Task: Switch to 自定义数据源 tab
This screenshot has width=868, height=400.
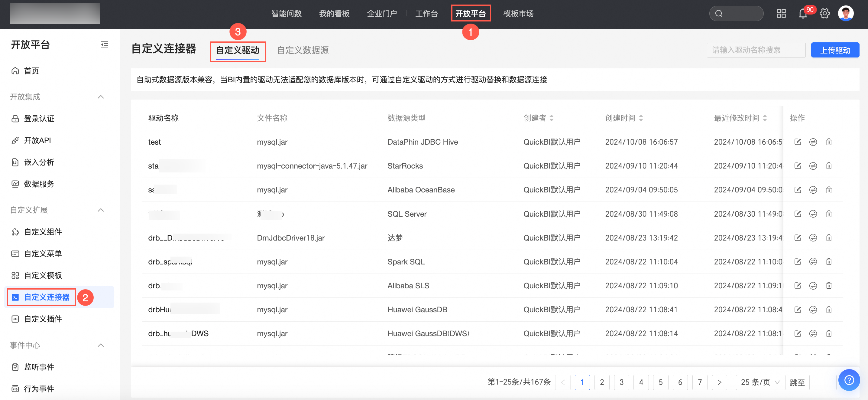Action: point(303,50)
